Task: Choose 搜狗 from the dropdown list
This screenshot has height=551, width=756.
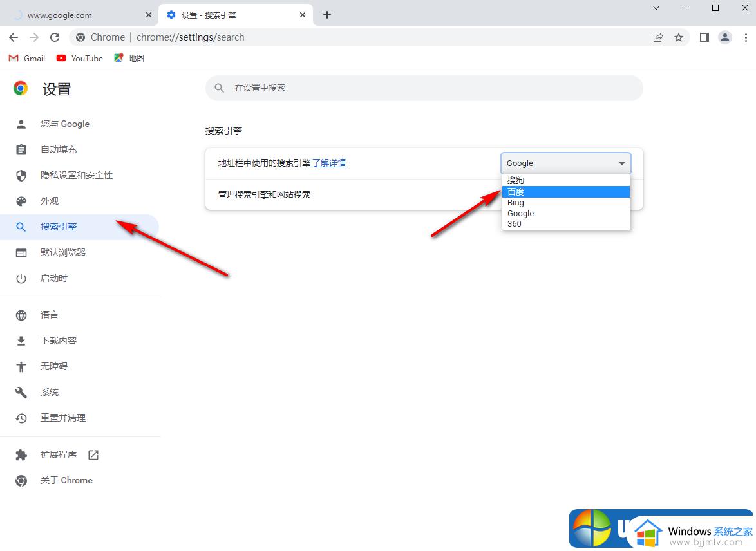Action: coord(565,180)
